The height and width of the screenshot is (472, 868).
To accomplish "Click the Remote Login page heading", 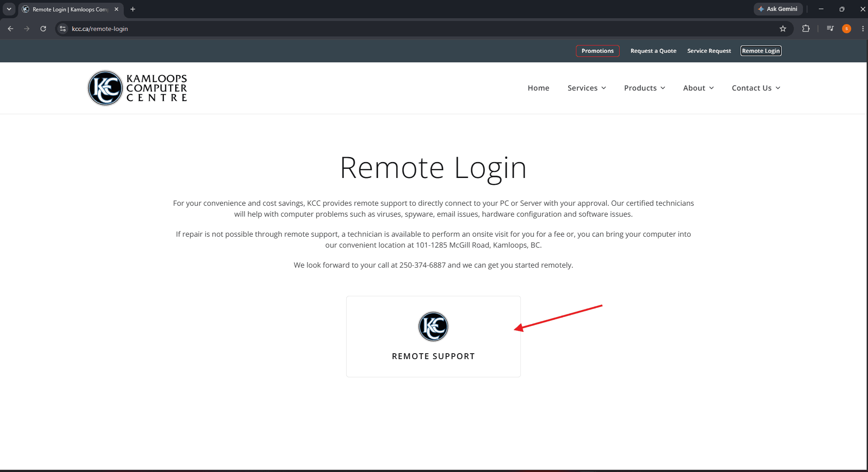I will 433,168.
